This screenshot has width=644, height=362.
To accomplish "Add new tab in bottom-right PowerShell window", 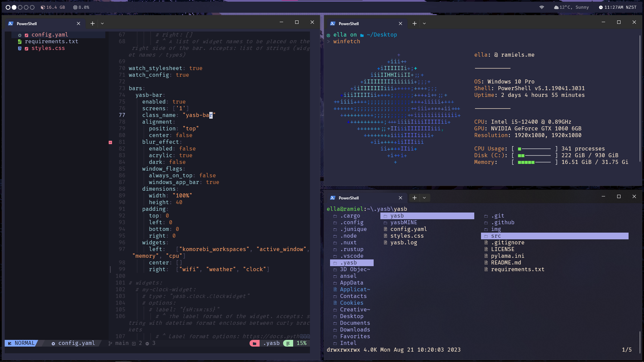I will (x=415, y=198).
